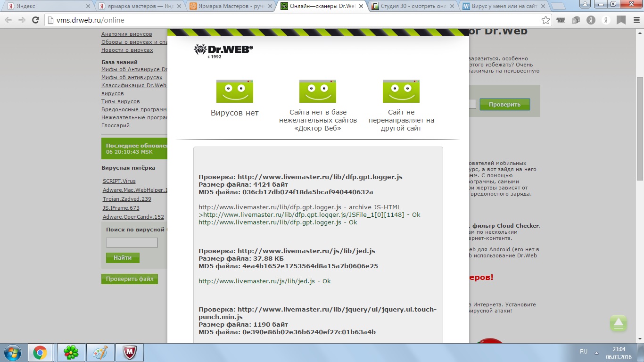Open the gray bookmark ribbon extension
The image size is (644, 362).
pos(621,20)
